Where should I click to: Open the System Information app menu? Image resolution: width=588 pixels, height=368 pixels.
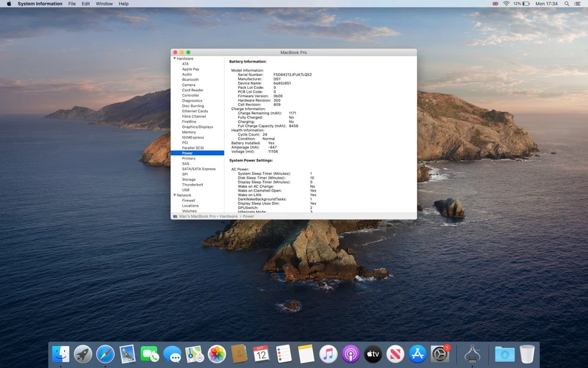[x=40, y=4]
